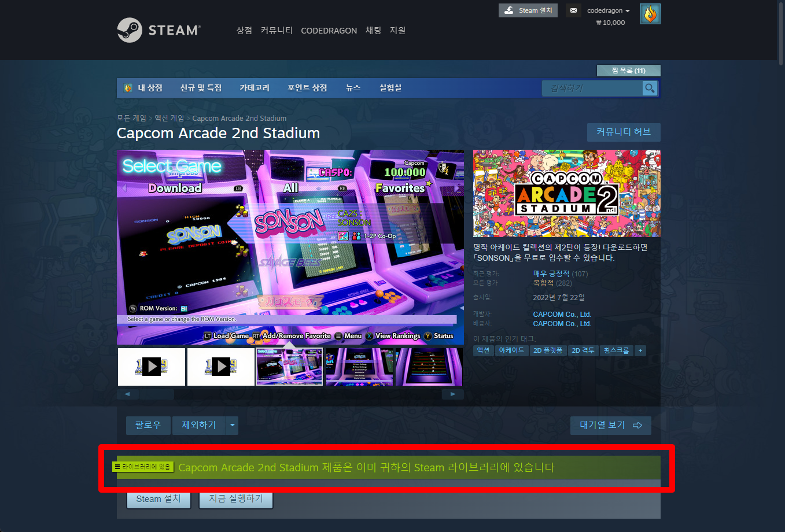
Task: Click the 제외하기 button
Action: click(199, 425)
